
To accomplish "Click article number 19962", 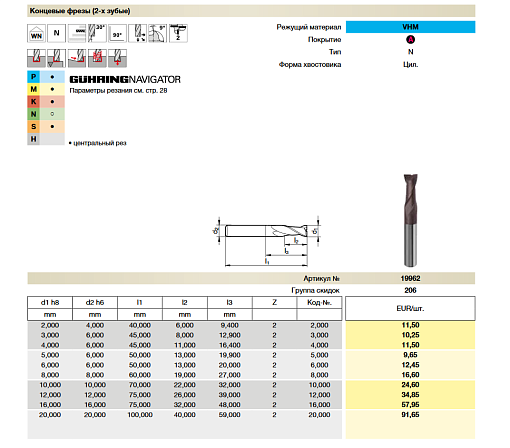I will pos(410,278).
